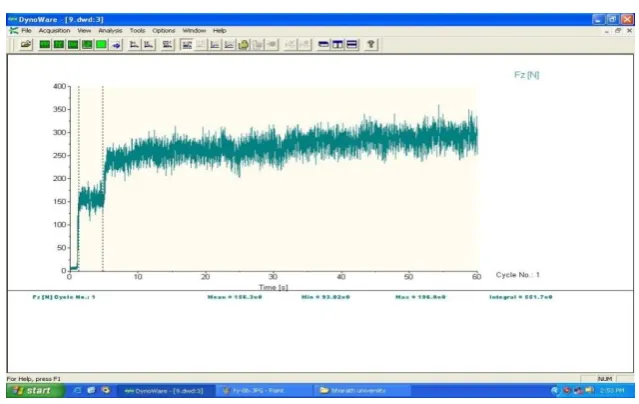Click the pressed graph-view toolbar icon

187,44
